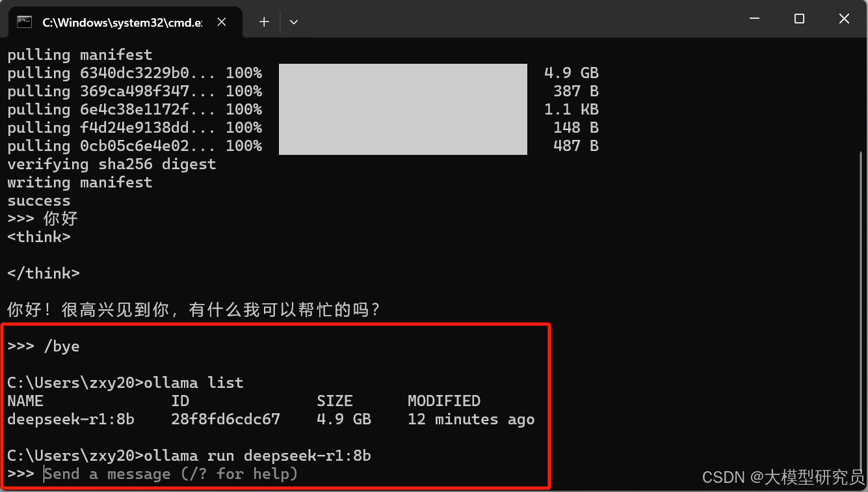Click the closing '</think>' tag
Screen dimensions: 868x492
[44, 273]
